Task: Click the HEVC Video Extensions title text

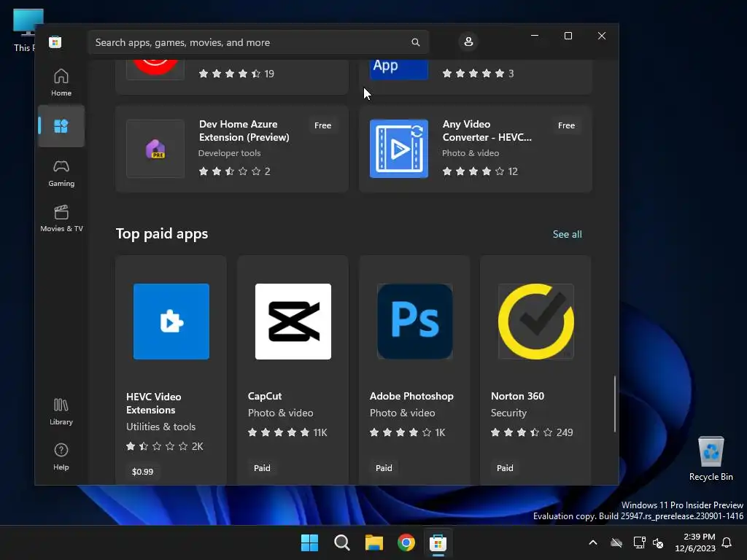Action: click(x=153, y=403)
